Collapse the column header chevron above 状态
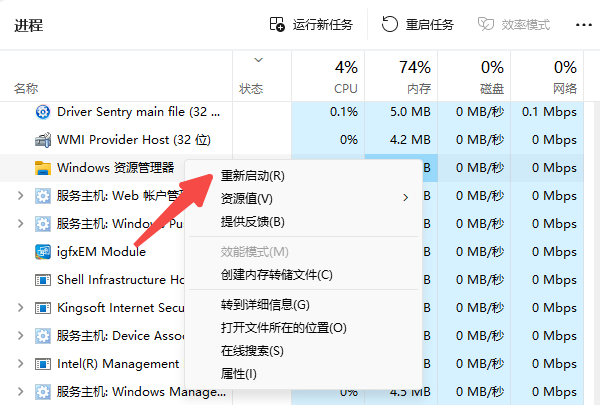600x405 pixels. click(x=259, y=60)
